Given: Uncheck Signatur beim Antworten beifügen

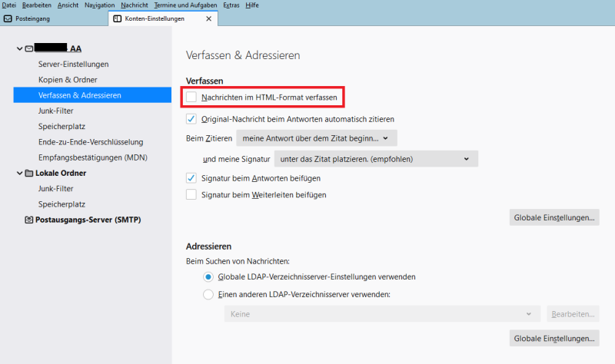Looking at the screenshot, I should point(191,178).
